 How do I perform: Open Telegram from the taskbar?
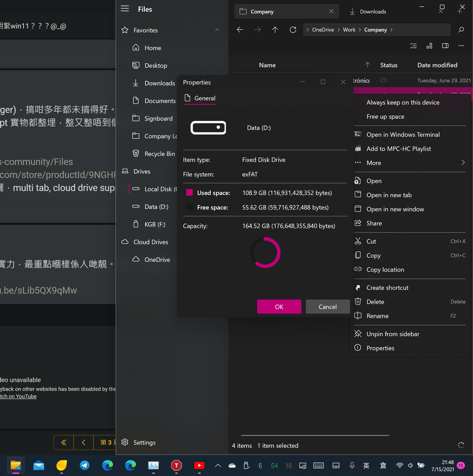(85, 465)
